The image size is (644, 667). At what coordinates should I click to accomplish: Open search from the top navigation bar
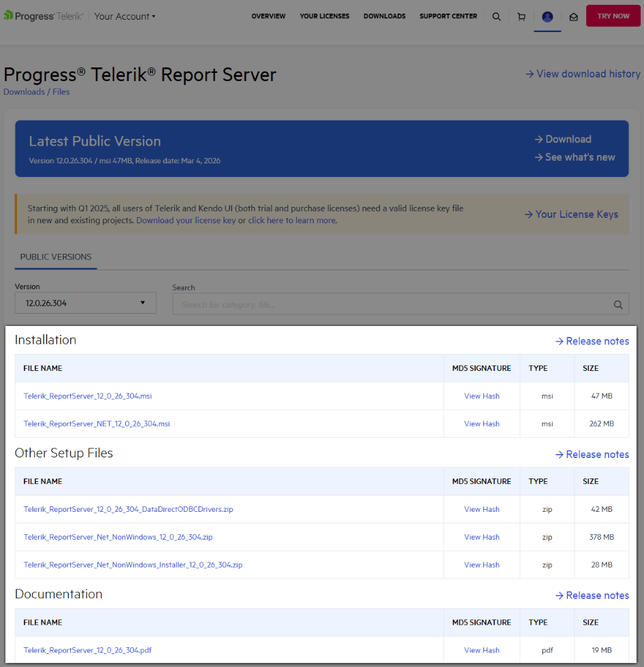pos(496,16)
